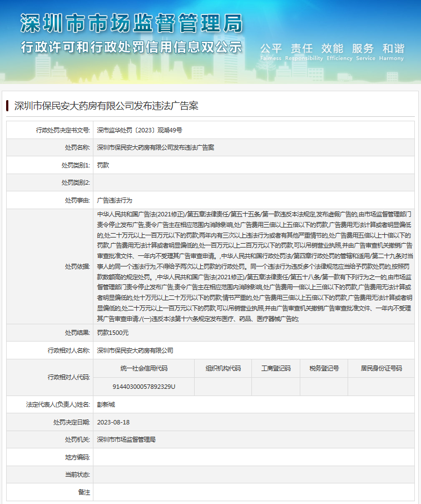Click the 公平 Fairness banner text
Screen dimensions: 421x504
point(271,52)
